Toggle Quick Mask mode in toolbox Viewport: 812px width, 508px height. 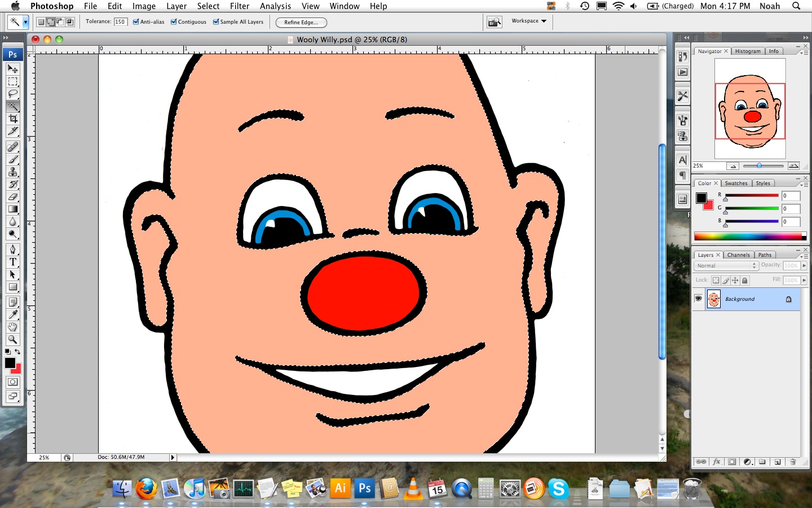click(x=12, y=382)
